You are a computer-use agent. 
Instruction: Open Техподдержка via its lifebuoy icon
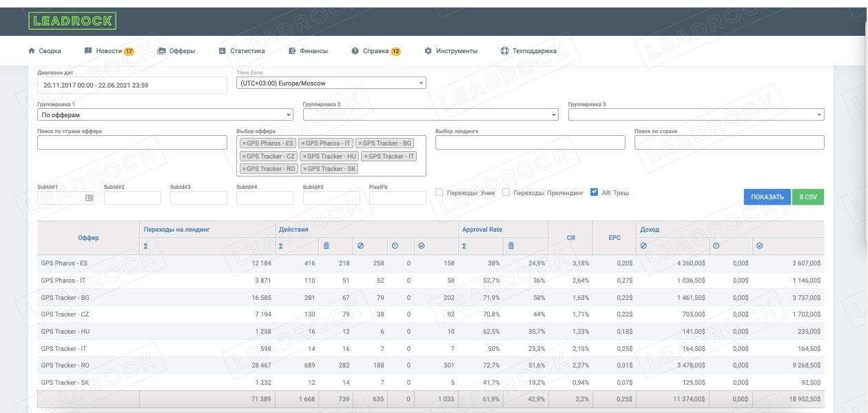click(504, 51)
